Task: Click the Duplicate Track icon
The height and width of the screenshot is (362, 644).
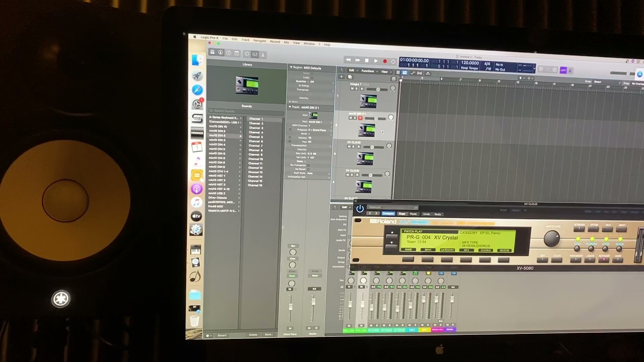Action: pyautogui.click(x=350, y=77)
